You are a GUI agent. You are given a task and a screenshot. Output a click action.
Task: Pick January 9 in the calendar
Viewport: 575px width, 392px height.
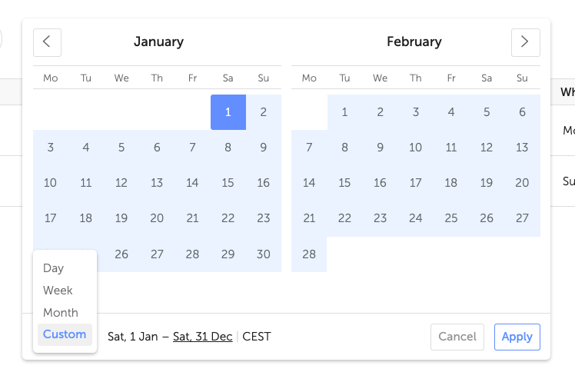click(x=264, y=148)
